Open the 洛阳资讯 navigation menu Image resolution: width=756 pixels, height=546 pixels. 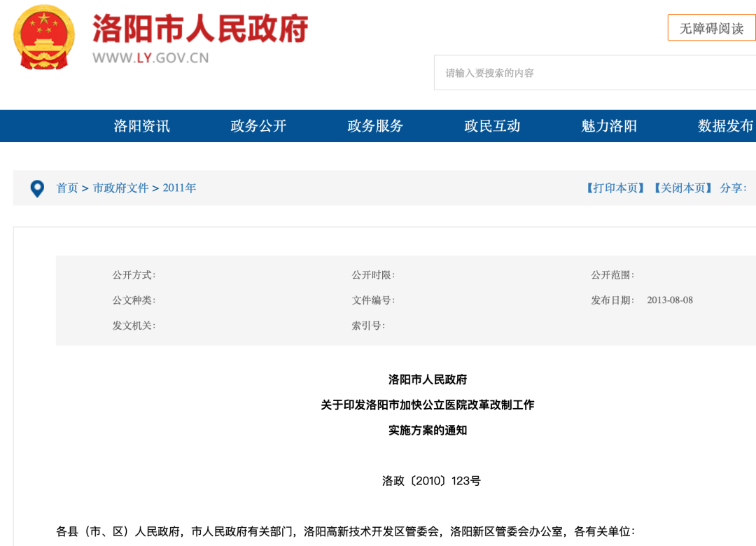tap(142, 126)
